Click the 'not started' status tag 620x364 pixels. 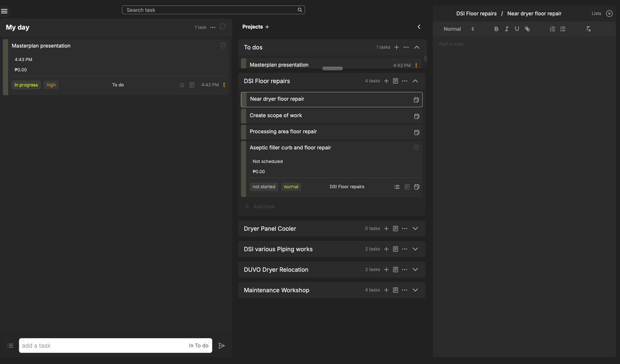(x=263, y=187)
